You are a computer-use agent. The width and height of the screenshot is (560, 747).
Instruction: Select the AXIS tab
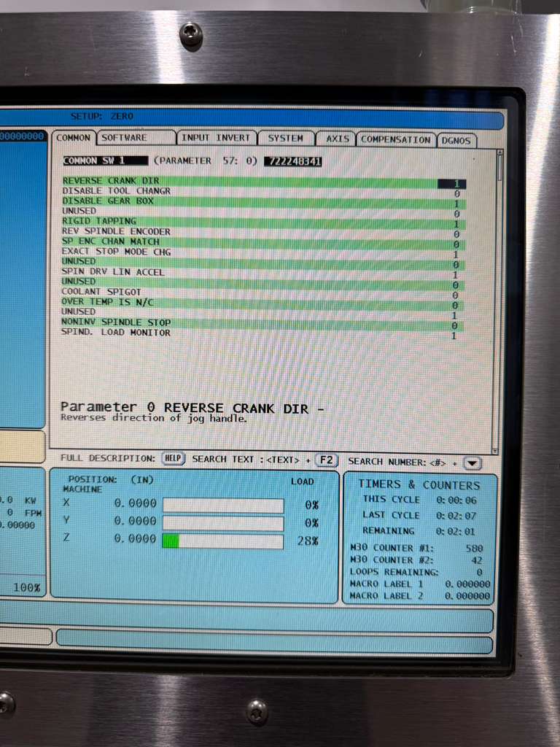(x=337, y=139)
